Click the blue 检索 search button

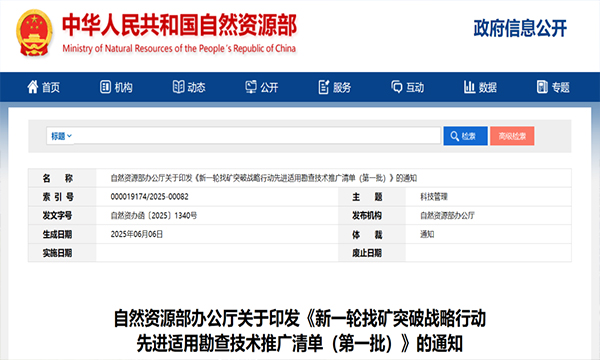tap(465, 136)
